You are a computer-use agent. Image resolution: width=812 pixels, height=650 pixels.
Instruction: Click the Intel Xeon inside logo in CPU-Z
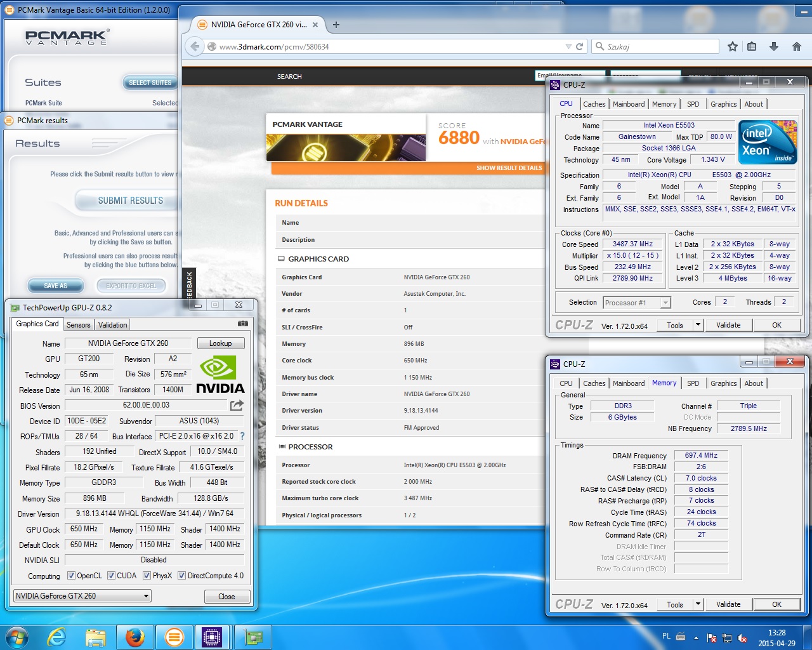coord(768,142)
